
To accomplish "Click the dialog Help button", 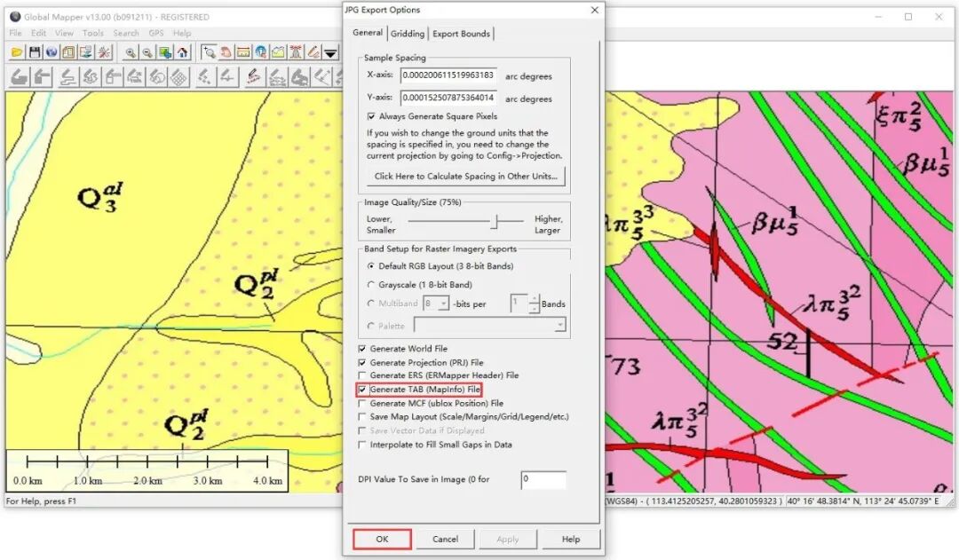I will click(x=571, y=540).
